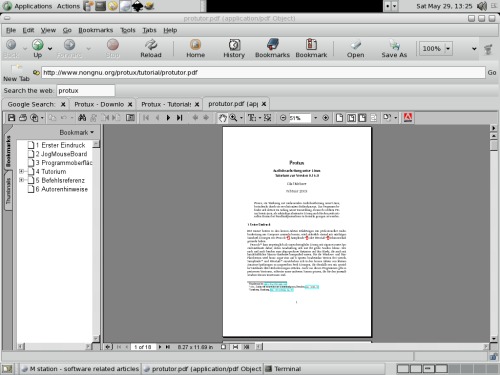This screenshot has height=375, width=500.
Task: Go to the next PDF page
Action: (x=168, y=118)
